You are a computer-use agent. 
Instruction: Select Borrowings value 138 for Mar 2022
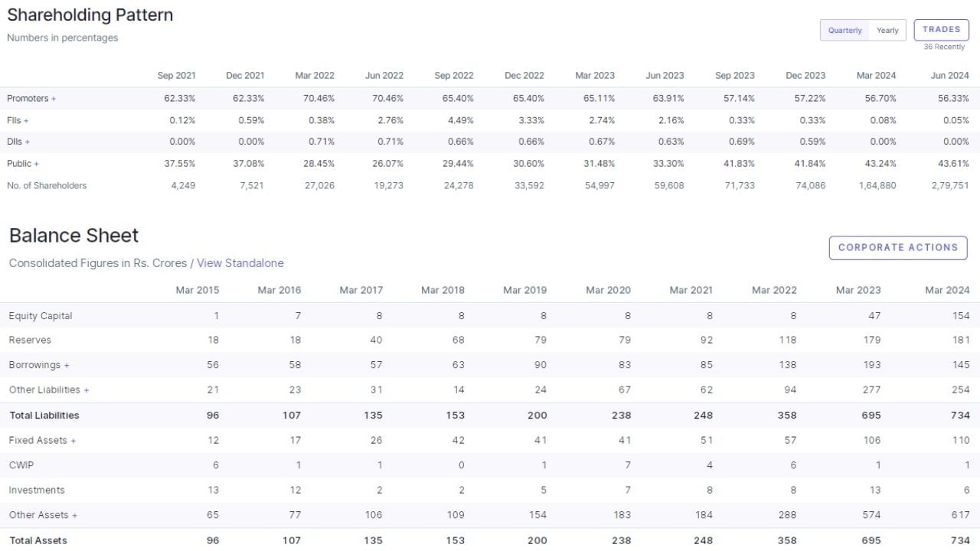788,365
